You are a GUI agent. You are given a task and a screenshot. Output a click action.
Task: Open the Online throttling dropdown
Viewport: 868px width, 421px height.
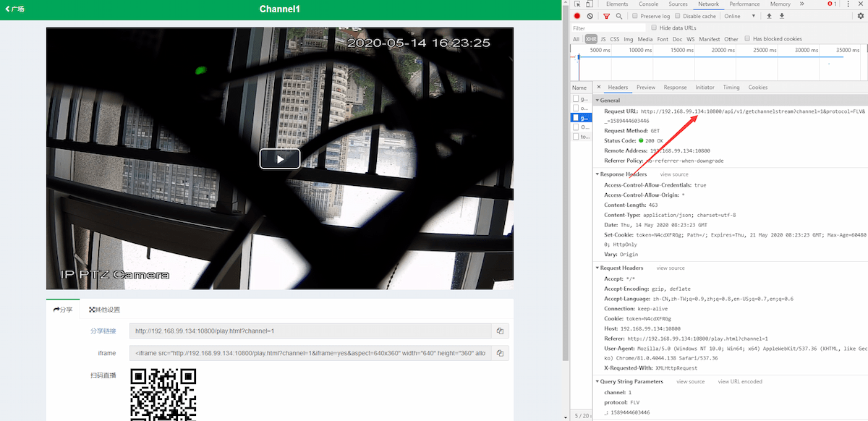739,16
